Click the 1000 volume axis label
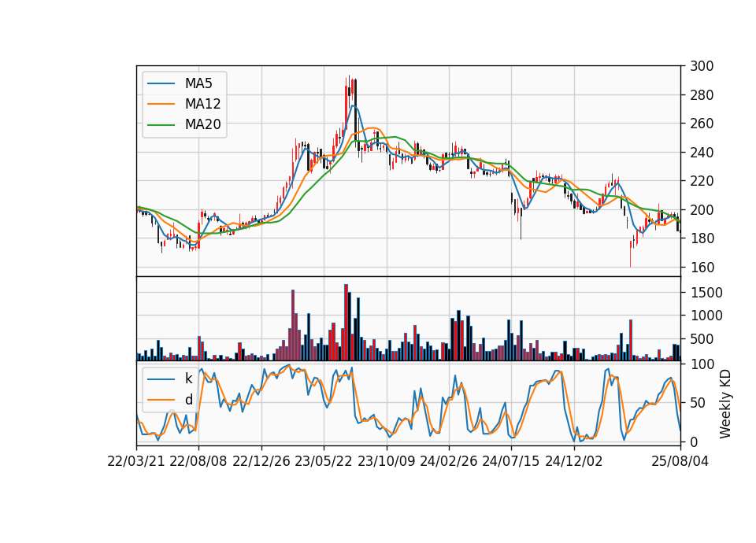This screenshot has height=543, width=756. click(x=706, y=316)
